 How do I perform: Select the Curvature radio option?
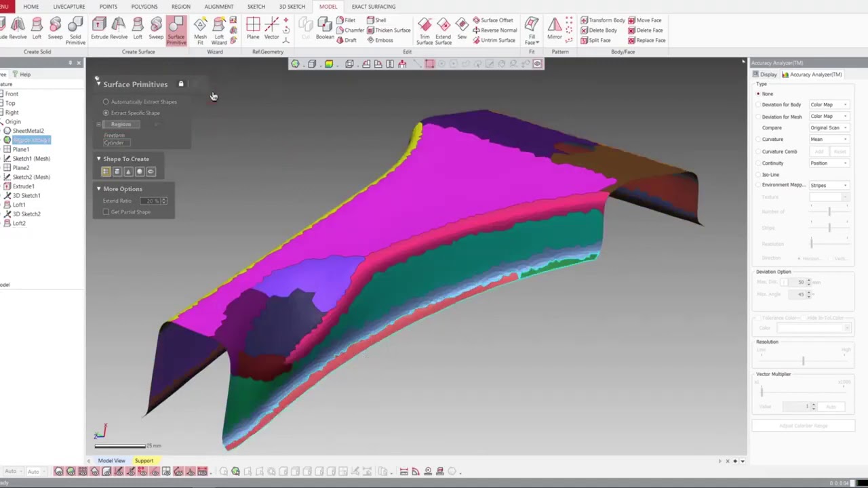pyautogui.click(x=758, y=139)
